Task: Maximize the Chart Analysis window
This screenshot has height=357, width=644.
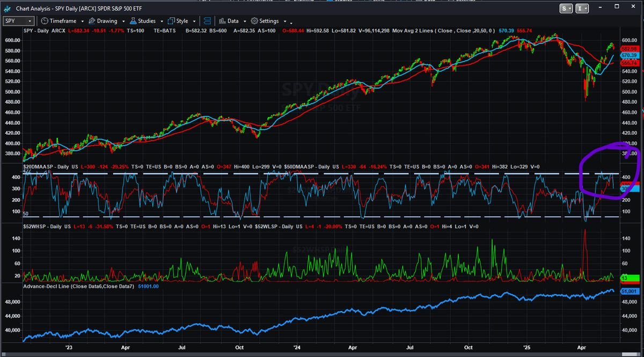Action: tap(617, 7)
